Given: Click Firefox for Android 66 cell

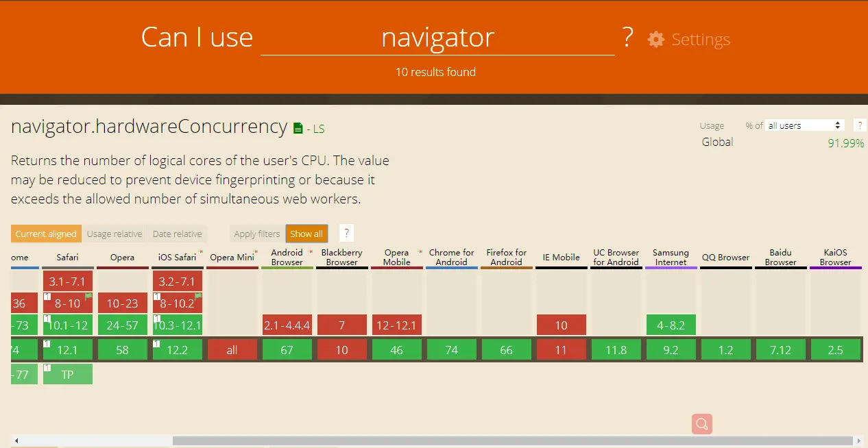Looking at the screenshot, I should coord(507,350).
